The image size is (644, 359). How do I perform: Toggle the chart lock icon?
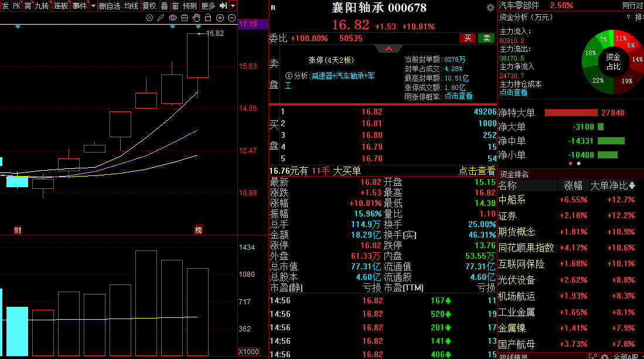coord(208,18)
